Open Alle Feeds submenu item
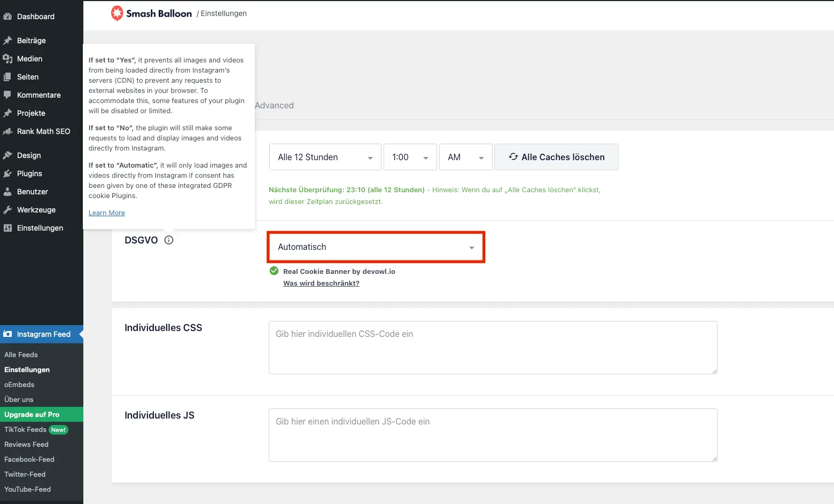 pos(21,355)
